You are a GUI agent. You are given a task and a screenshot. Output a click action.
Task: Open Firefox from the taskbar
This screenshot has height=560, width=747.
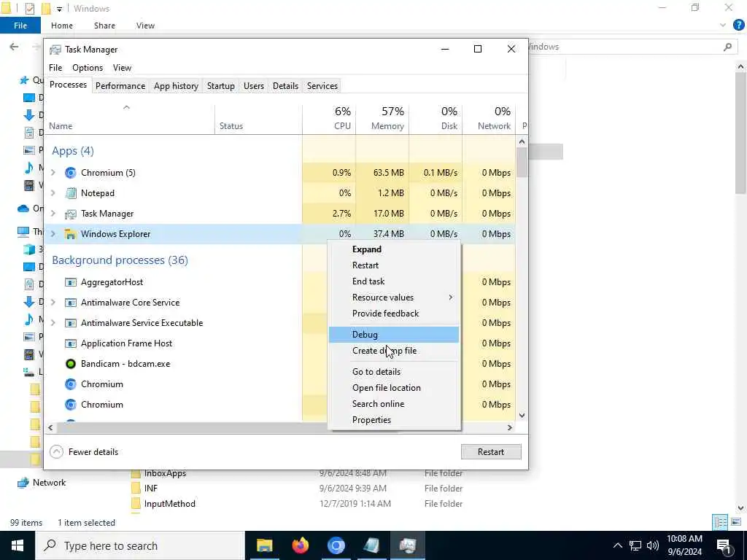[x=300, y=545]
